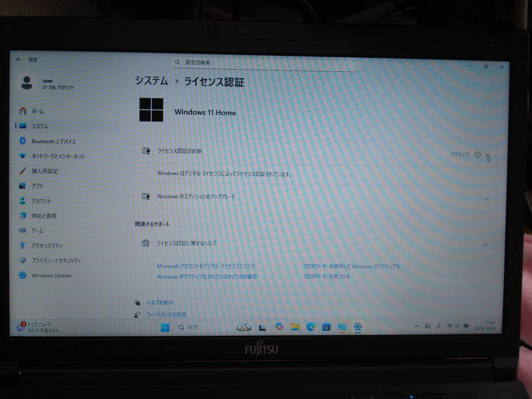Click the アクティブ status text
532x399 pixels.
click(x=460, y=155)
